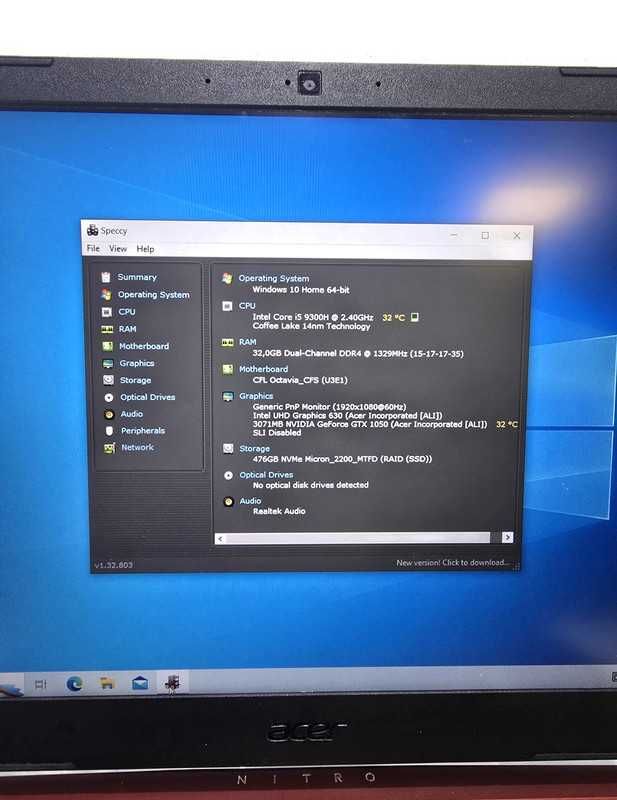Click the v1.32.803 version label

coord(114,565)
